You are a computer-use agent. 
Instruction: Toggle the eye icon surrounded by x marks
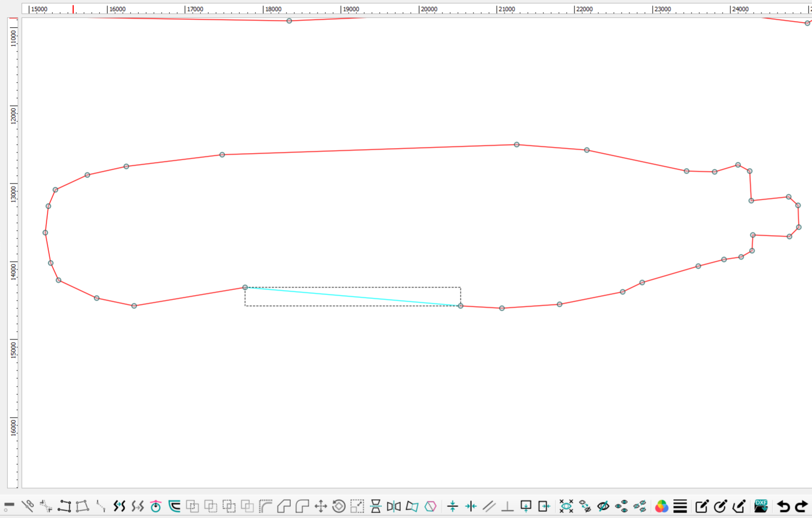tap(566, 506)
